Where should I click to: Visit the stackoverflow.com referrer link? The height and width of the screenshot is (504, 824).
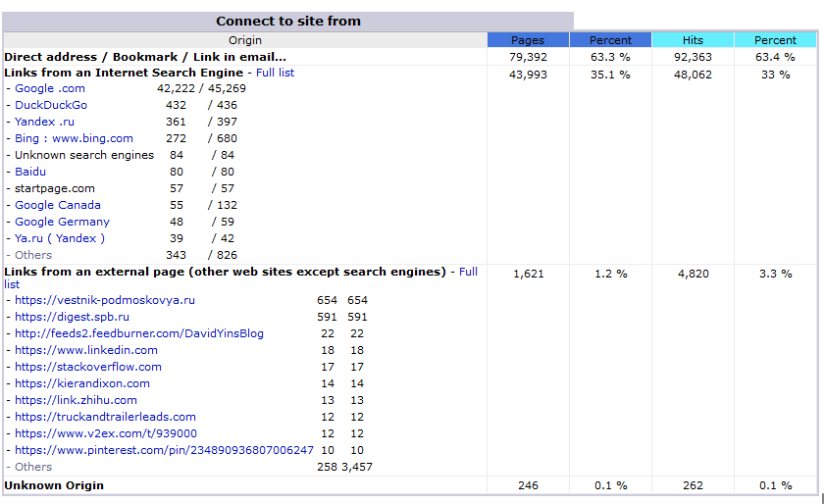tap(88, 367)
